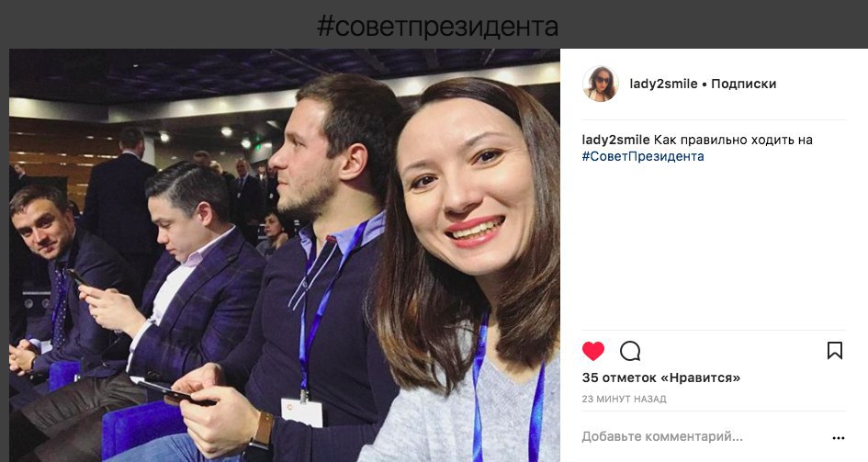
Task: Click bold lady2smile username in caption
Action: click(x=615, y=140)
